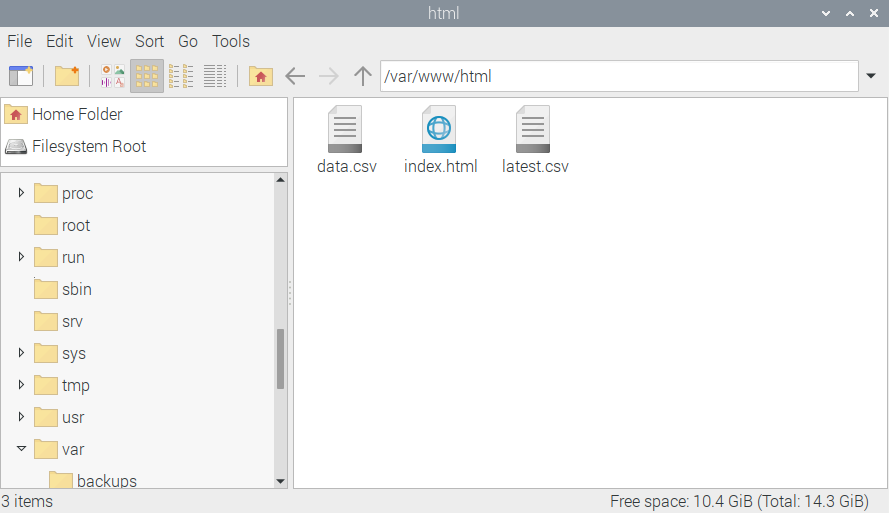The width and height of the screenshot is (889, 513).
Task: Select the sys folder in the tree
Action: 60,354
